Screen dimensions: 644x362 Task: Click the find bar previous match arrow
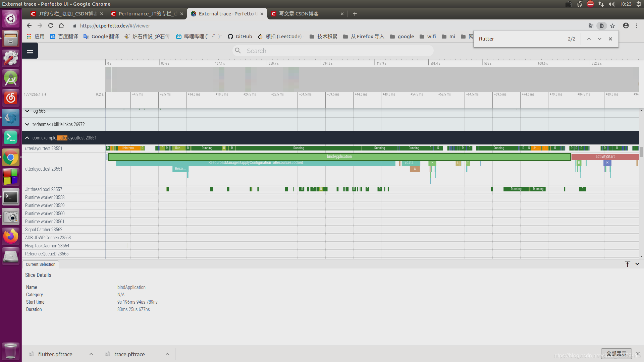coord(589,39)
